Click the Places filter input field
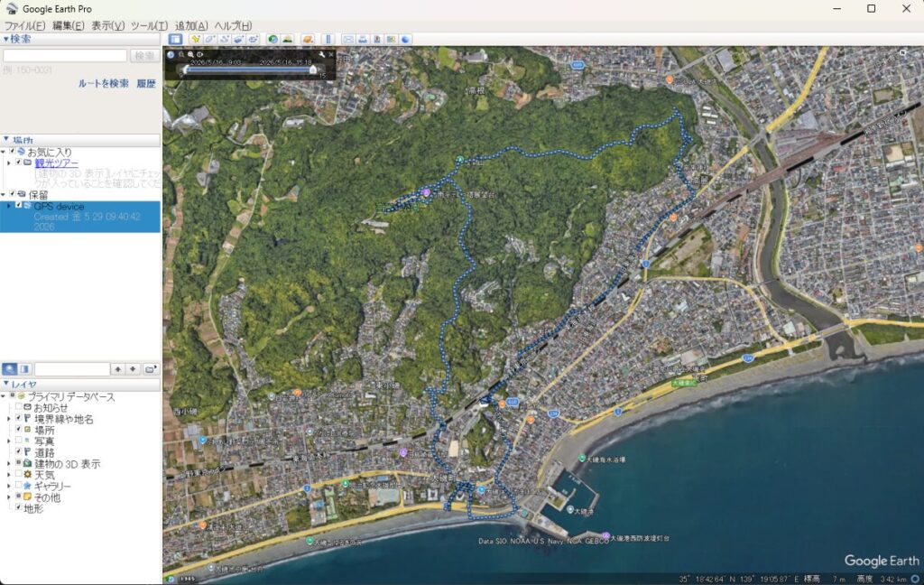The width and height of the screenshot is (924, 585). (x=72, y=369)
